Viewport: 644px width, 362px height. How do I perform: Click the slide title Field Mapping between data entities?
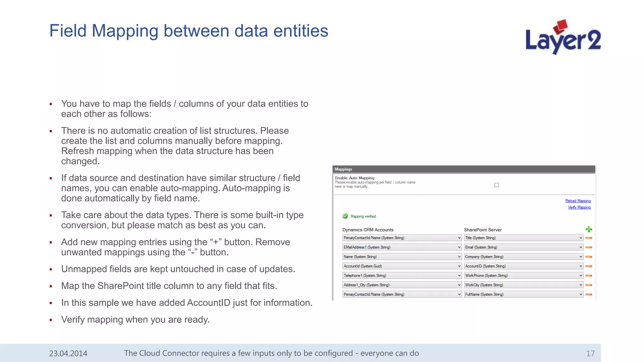pyautogui.click(x=189, y=31)
